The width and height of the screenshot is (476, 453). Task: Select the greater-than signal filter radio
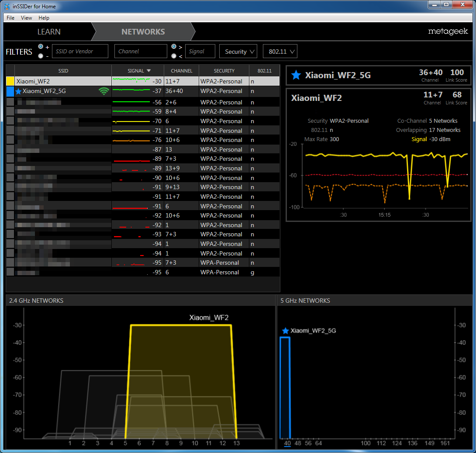pyautogui.click(x=174, y=46)
